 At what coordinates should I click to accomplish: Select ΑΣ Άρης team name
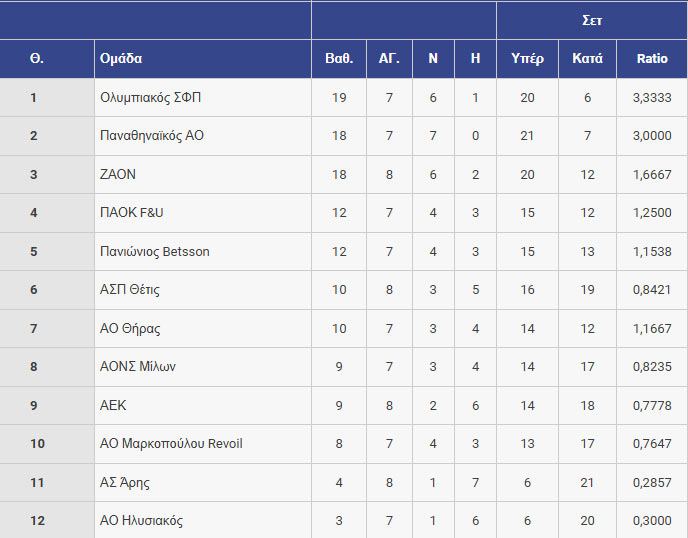pos(125,483)
